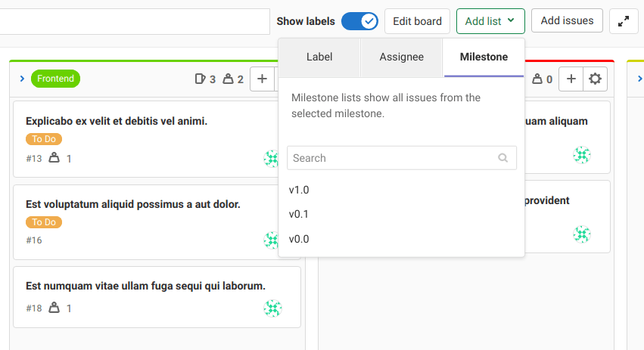Click the magnifier icon in milestone search
Viewport: 644px width, 350px height.
[503, 158]
